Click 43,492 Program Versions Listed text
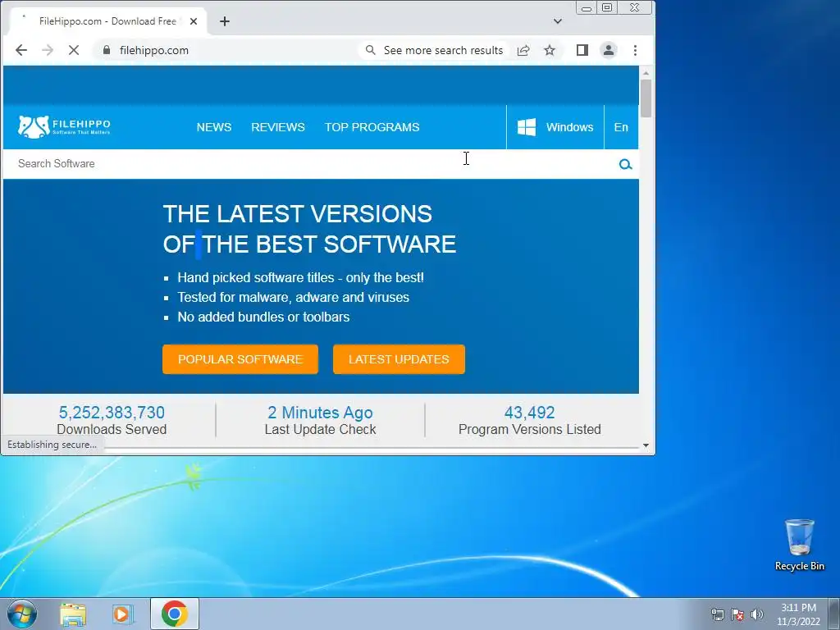 529,421
